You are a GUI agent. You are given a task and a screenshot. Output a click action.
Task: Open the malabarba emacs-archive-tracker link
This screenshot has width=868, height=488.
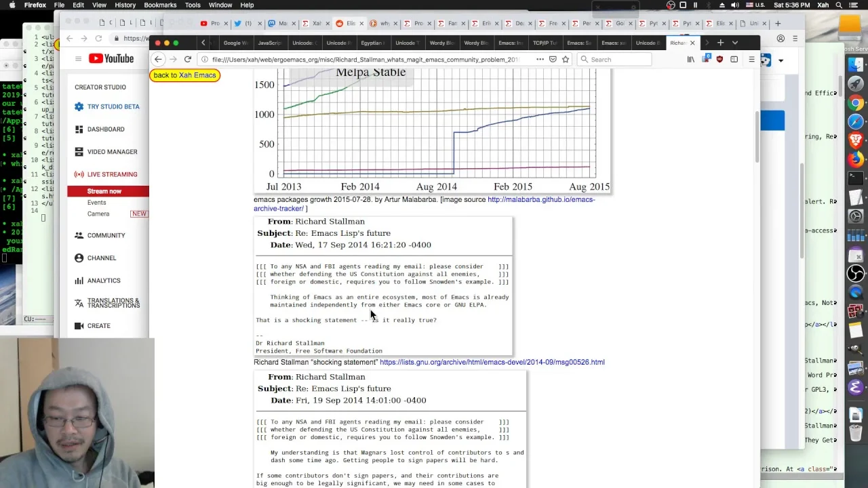[425, 204]
